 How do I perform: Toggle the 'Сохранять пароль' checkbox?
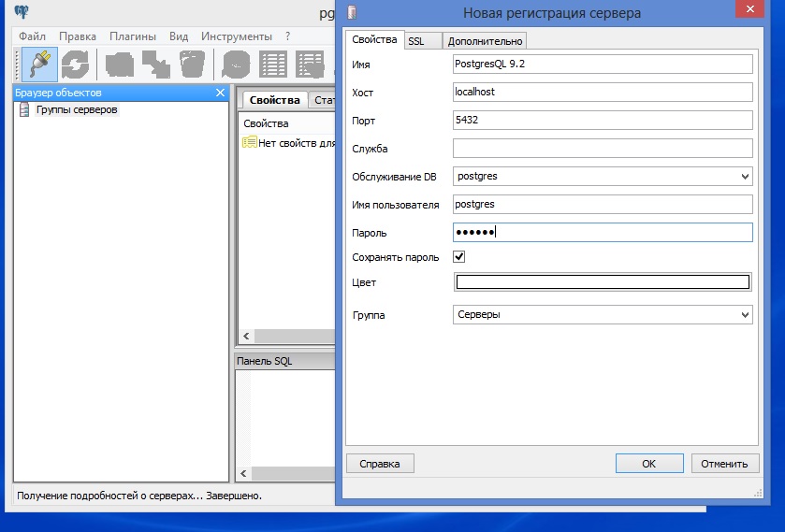pyautogui.click(x=458, y=256)
